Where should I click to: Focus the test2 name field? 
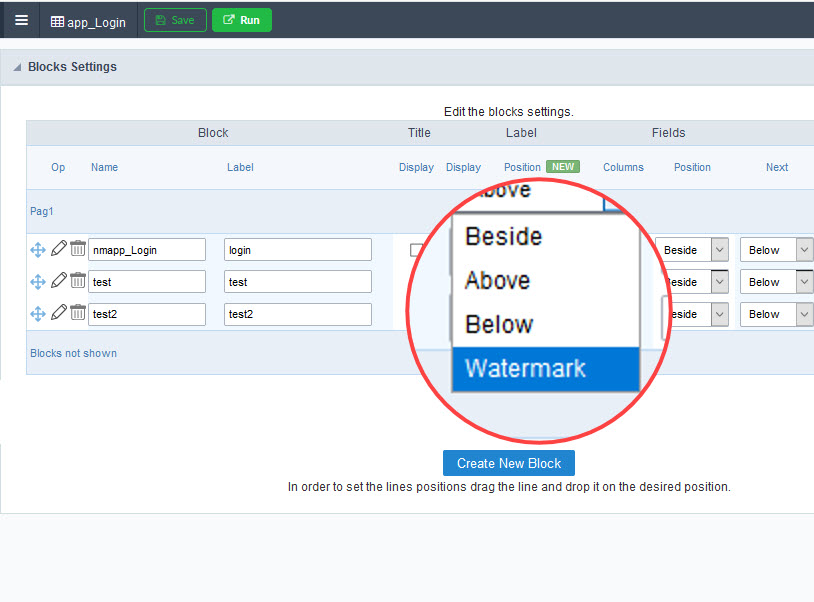(147, 314)
